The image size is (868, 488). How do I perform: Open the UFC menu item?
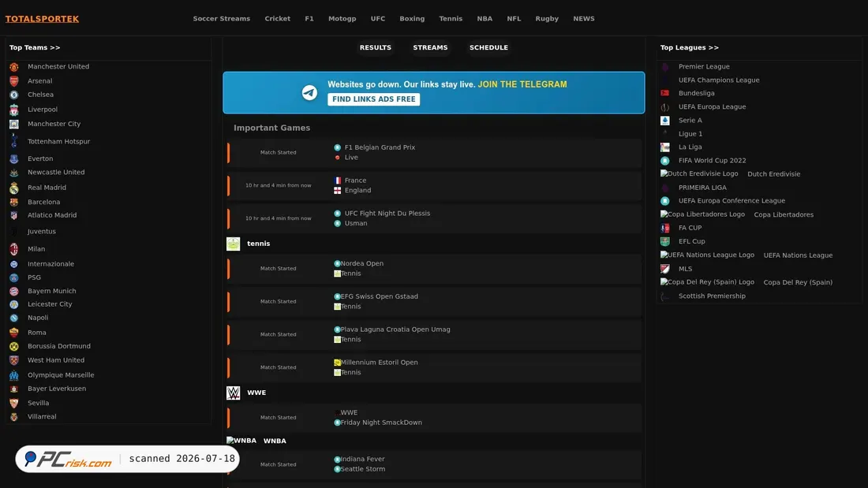[x=377, y=19]
